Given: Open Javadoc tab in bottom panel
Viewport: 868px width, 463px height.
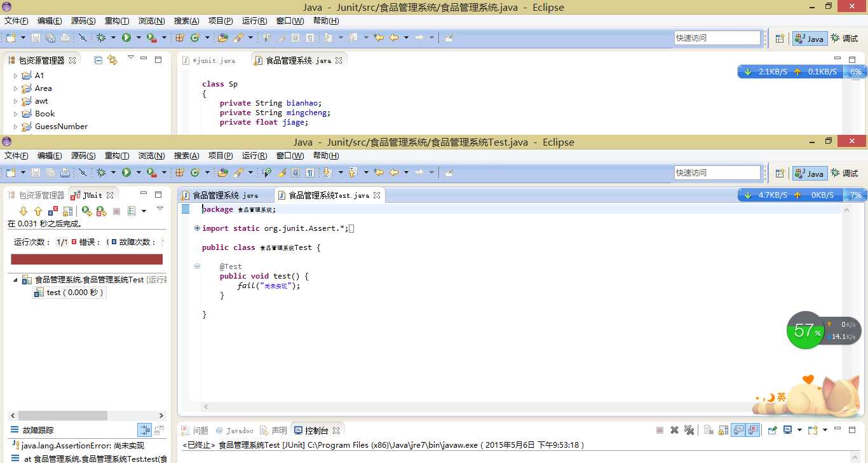Looking at the screenshot, I should pyautogui.click(x=234, y=431).
